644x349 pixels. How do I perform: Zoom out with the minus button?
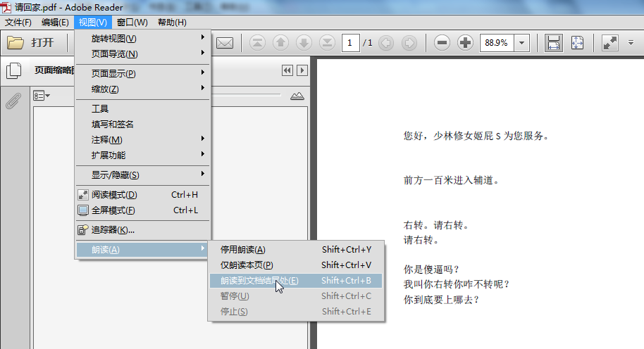pyautogui.click(x=442, y=43)
